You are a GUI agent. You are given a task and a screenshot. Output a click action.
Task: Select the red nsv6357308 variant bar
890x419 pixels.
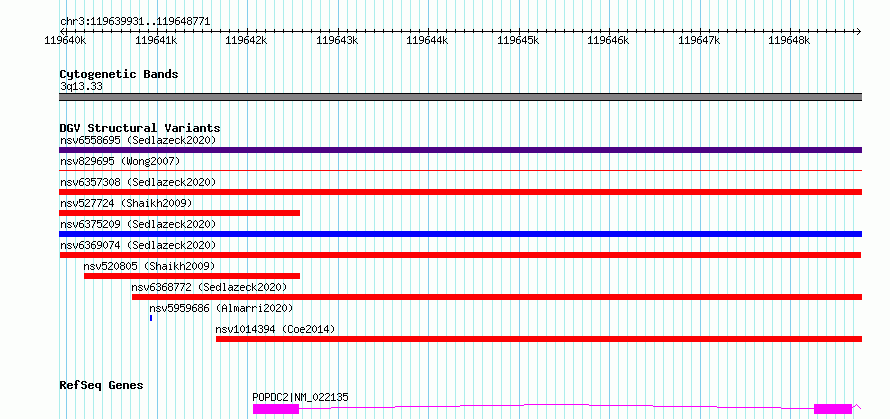click(460, 192)
